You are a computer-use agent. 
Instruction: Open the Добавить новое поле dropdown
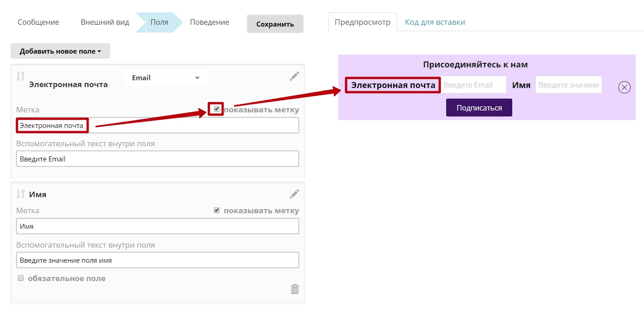[60, 51]
